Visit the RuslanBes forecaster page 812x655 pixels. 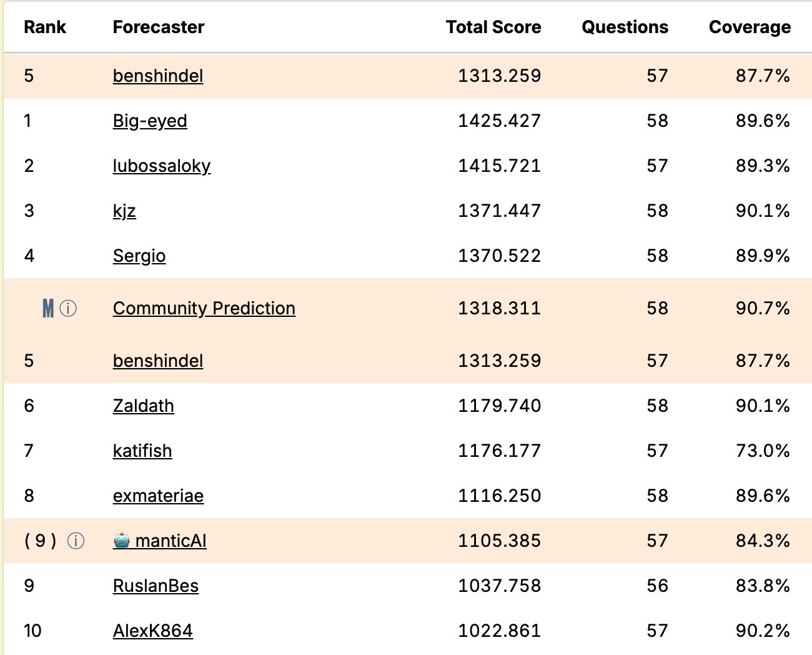tap(156, 586)
